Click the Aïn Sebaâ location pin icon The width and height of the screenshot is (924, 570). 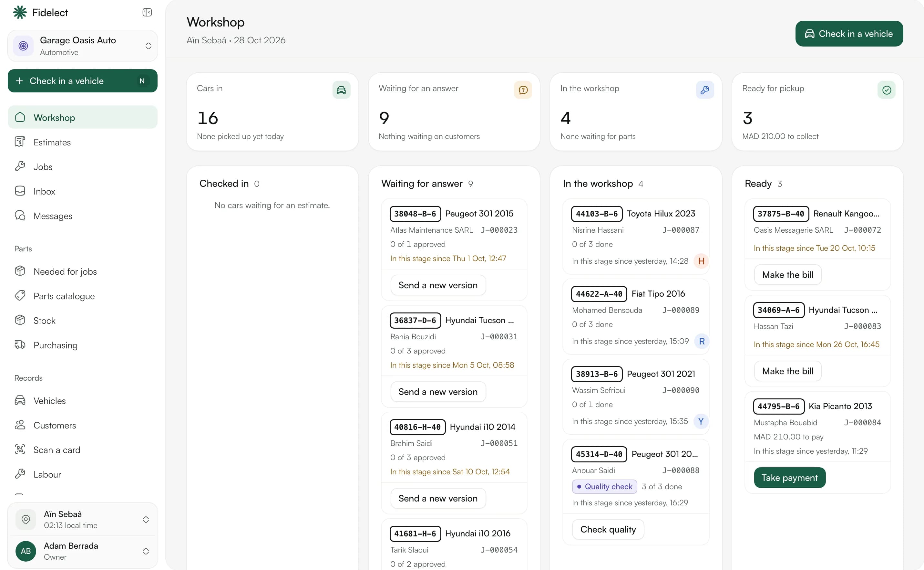pyautogui.click(x=26, y=520)
